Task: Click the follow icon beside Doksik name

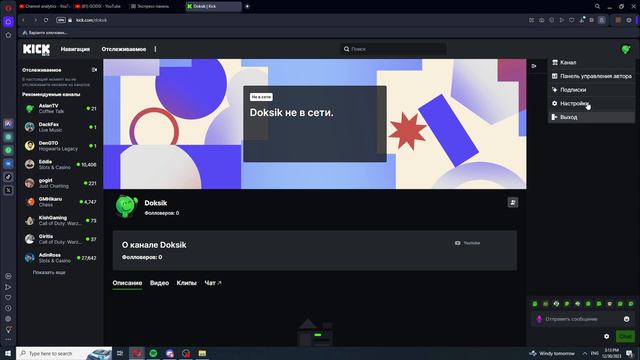Action: tap(513, 202)
